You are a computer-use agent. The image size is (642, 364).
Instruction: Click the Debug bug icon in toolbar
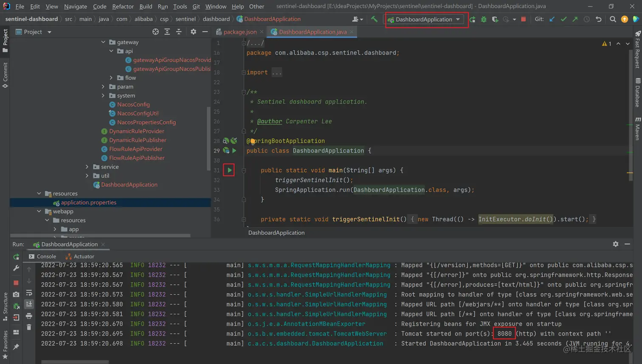484,19
